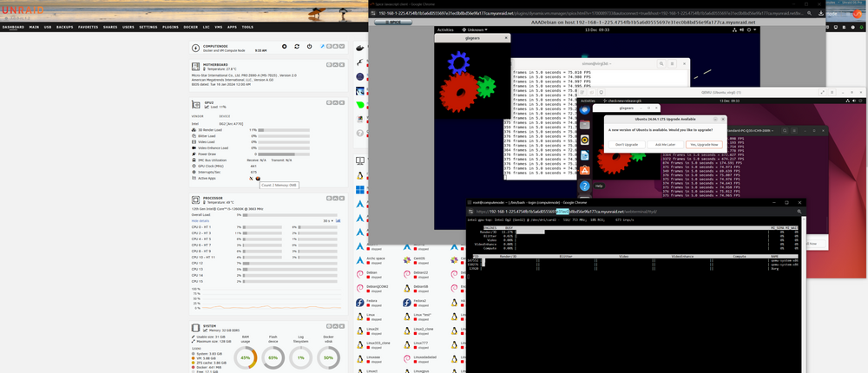
Task: Click the zoom icon in webterminal address bar
Action: click(x=799, y=212)
